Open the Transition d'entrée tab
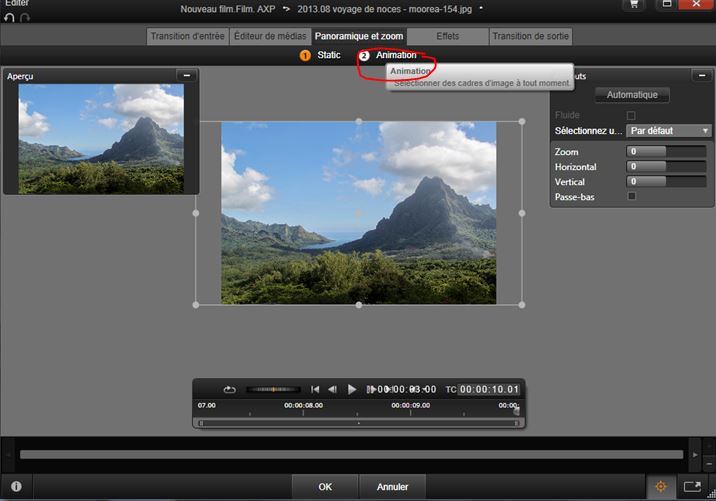 (187, 37)
